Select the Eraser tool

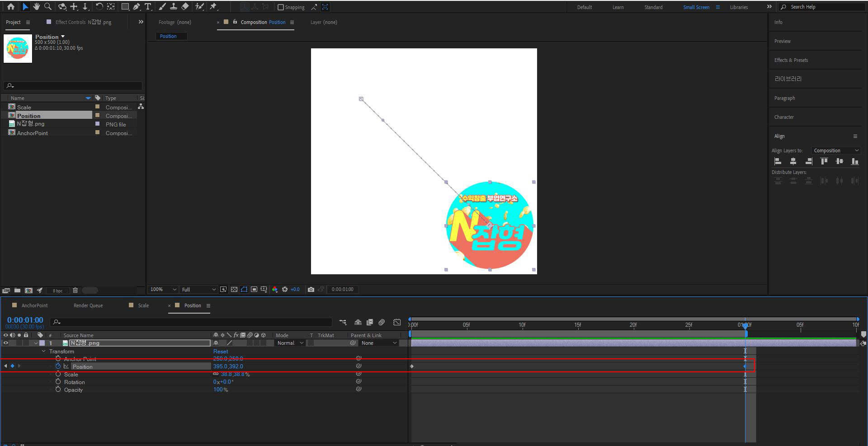[x=185, y=7]
